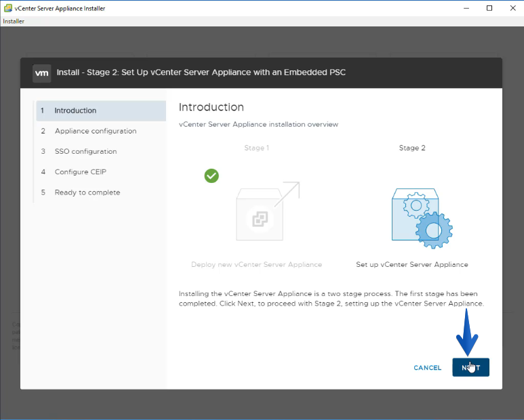Select Appliance configuration step
Image resolution: width=524 pixels, height=420 pixels.
tap(101, 131)
